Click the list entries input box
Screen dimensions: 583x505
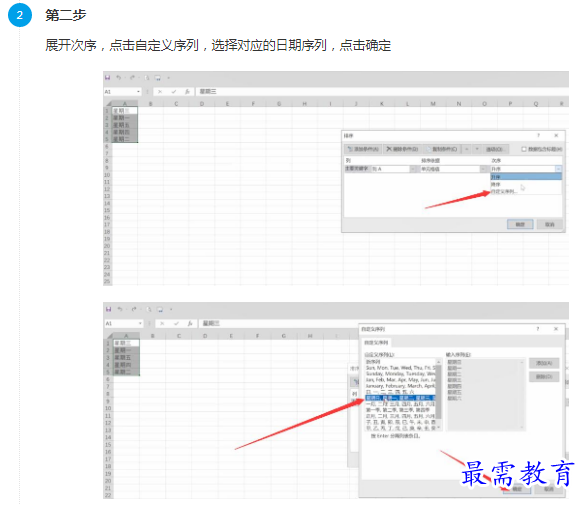click(x=486, y=395)
